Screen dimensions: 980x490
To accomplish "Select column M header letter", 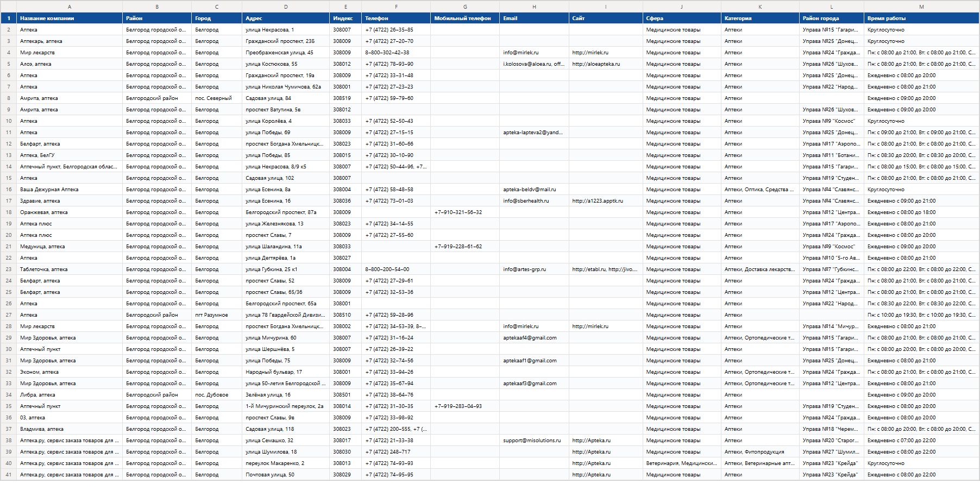I will coord(921,7).
